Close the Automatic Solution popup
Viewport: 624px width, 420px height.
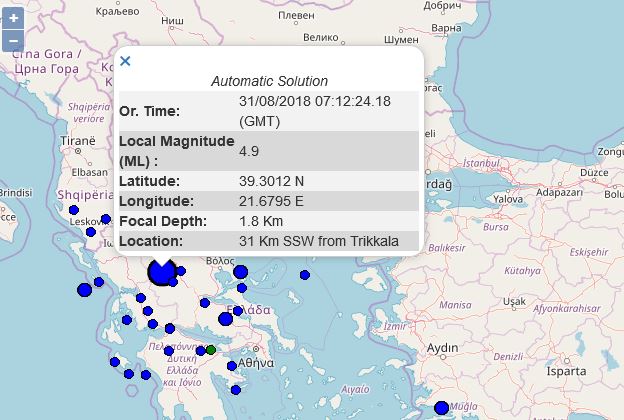pos(125,61)
